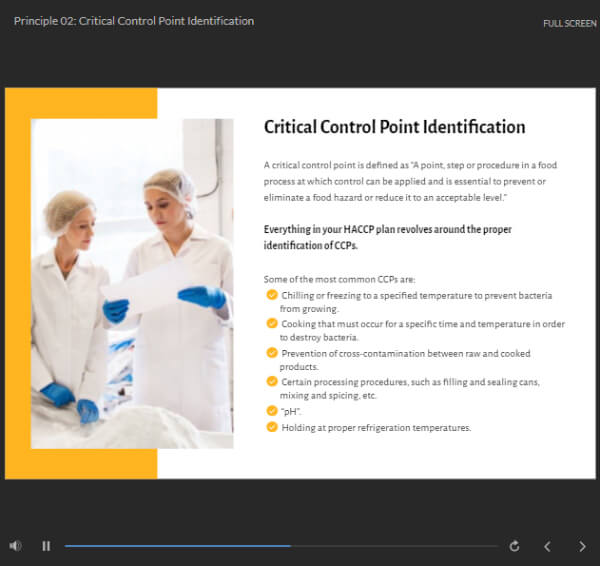Go to the previous slide arrow
The height and width of the screenshot is (566, 600).
coord(547,546)
